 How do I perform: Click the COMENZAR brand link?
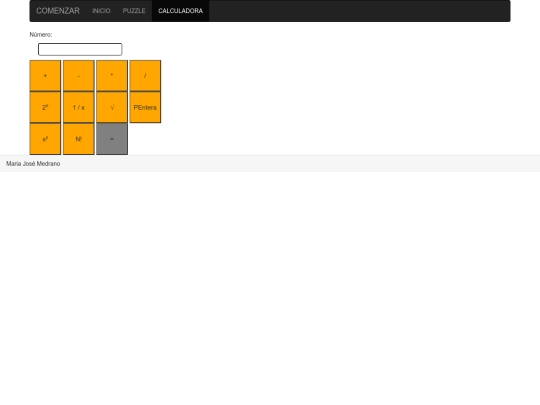click(58, 11)
